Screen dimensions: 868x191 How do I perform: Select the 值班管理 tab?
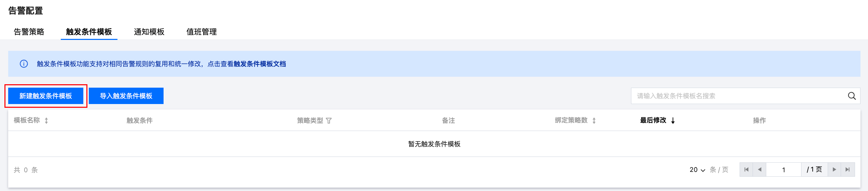(201, 32)
